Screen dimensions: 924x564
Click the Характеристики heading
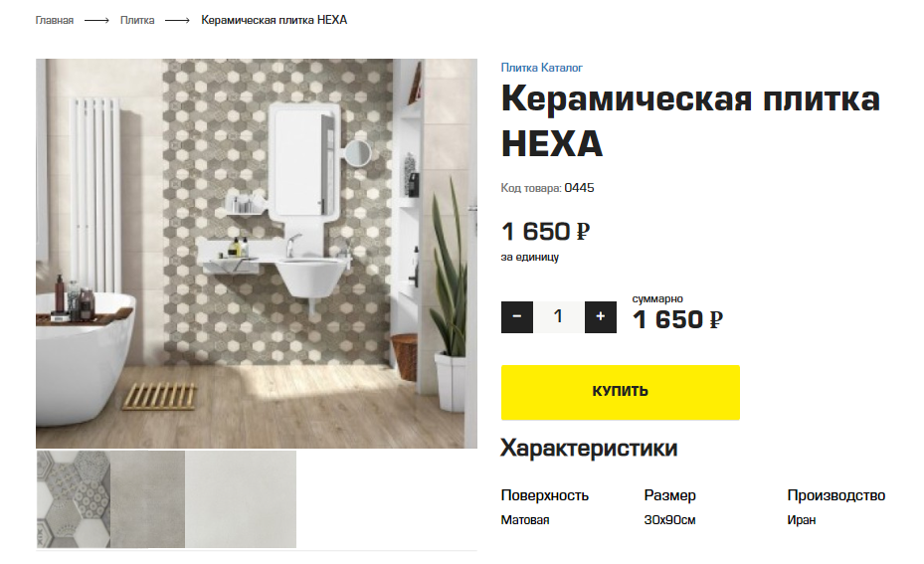coord(589,449)
